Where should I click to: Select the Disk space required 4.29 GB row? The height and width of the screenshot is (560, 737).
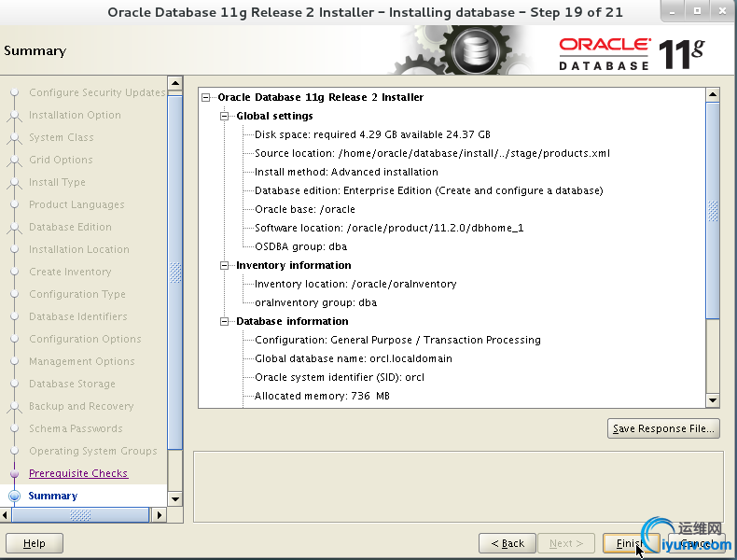pos(372,135)
